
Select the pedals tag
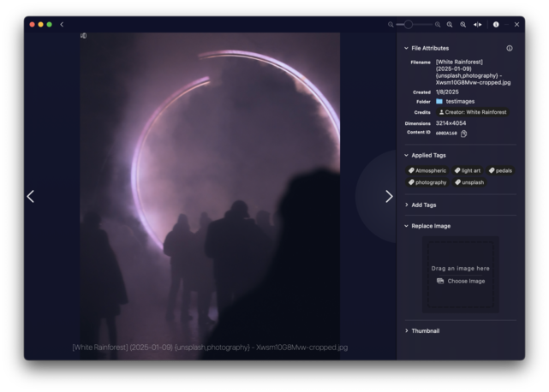point(500,170)
